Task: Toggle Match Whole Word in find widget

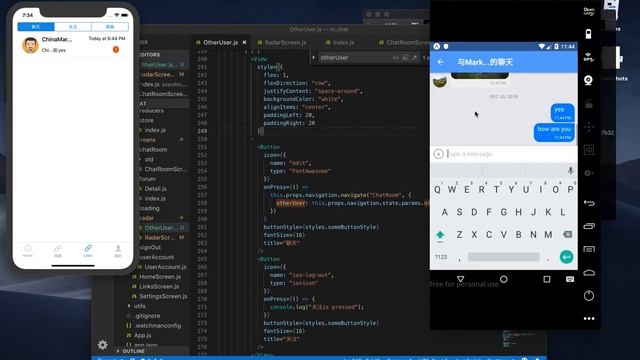Action: coord(405,58)
